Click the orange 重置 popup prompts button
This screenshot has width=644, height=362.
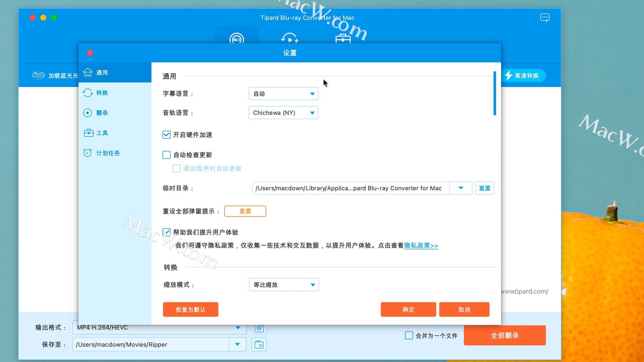[x=245, y=211]
